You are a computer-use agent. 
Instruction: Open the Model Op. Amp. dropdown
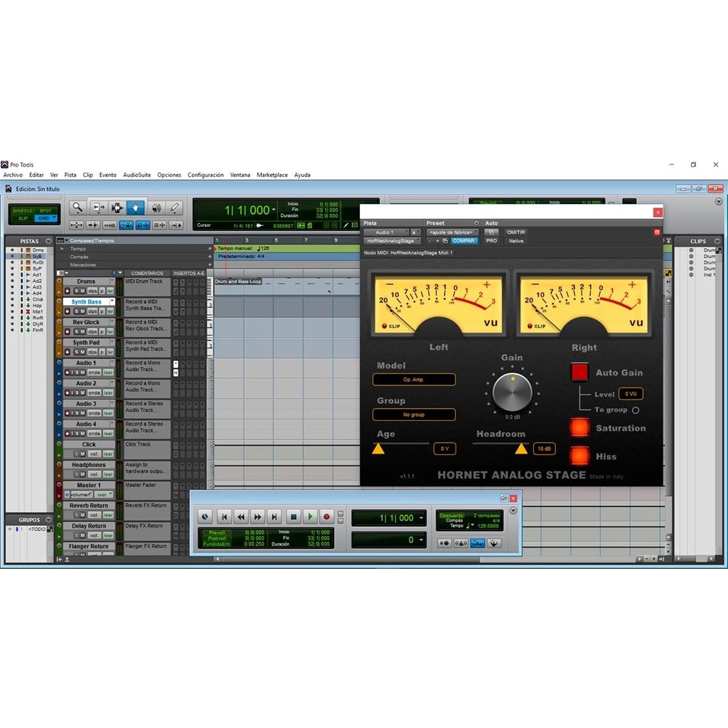tap(414, 380)
